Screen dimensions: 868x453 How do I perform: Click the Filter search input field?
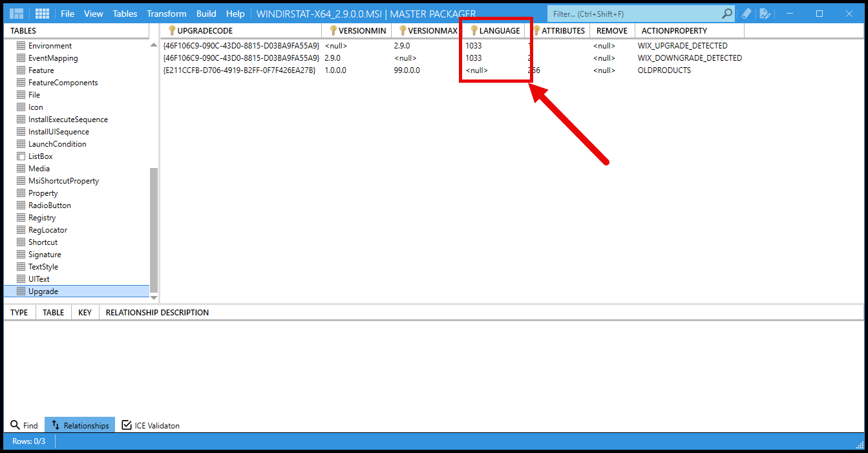point(633,14)
